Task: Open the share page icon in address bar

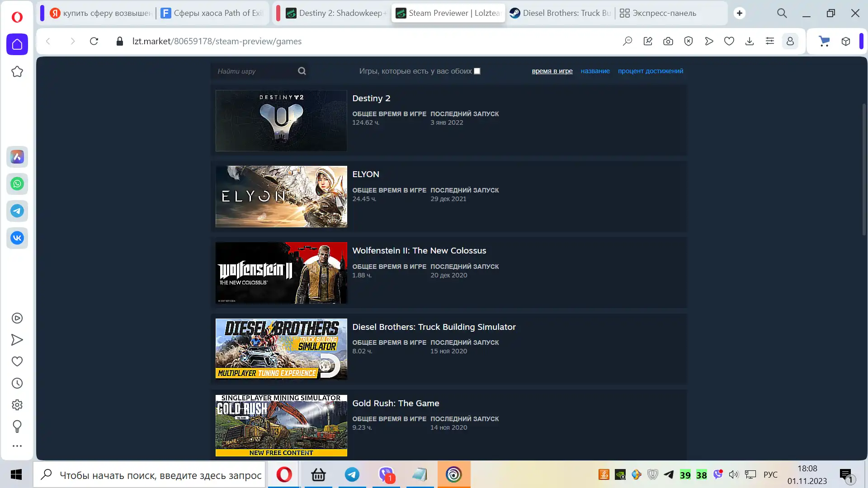Action: [648, 41]
